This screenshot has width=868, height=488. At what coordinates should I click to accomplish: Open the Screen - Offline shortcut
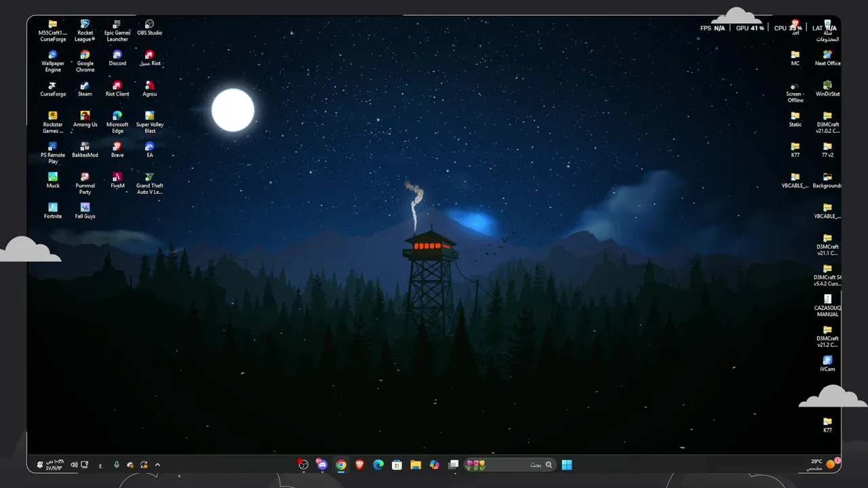pos(795,92)
